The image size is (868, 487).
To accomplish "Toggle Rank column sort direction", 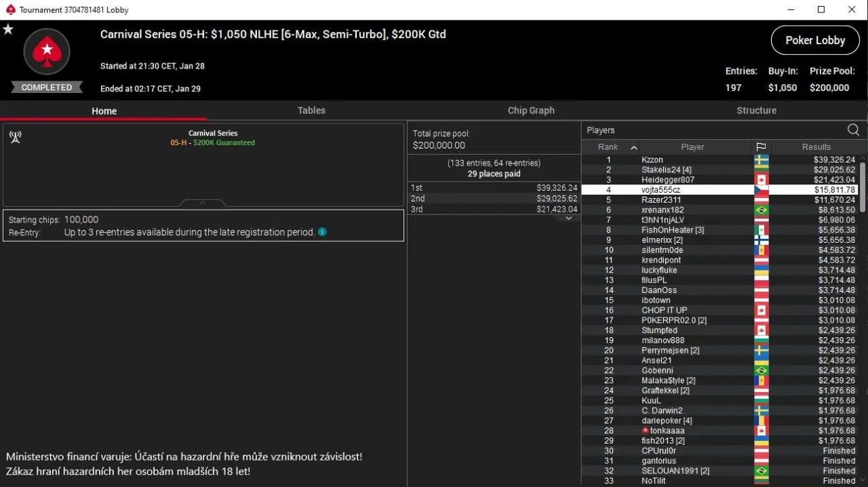I will 634,147.
